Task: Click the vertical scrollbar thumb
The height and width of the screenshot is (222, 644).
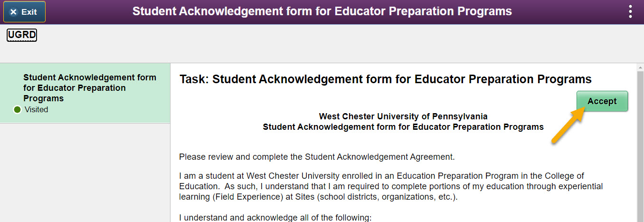Action: pos(640,143)
